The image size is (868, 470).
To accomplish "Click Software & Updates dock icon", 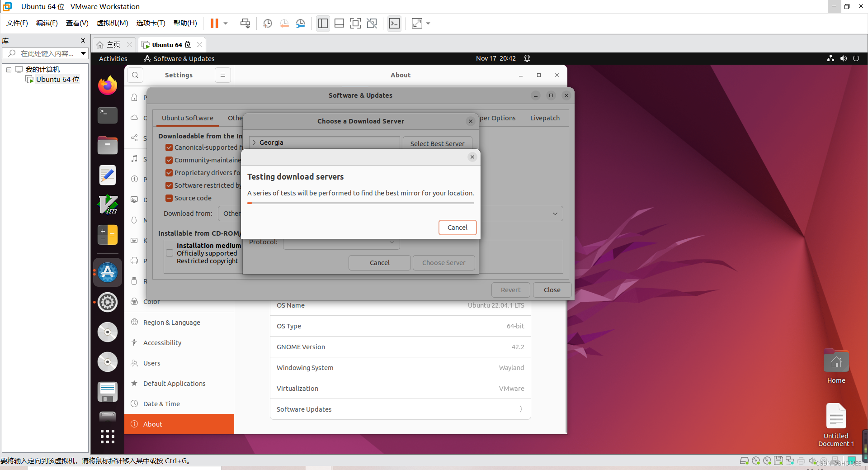I will (x=108, y=272).
